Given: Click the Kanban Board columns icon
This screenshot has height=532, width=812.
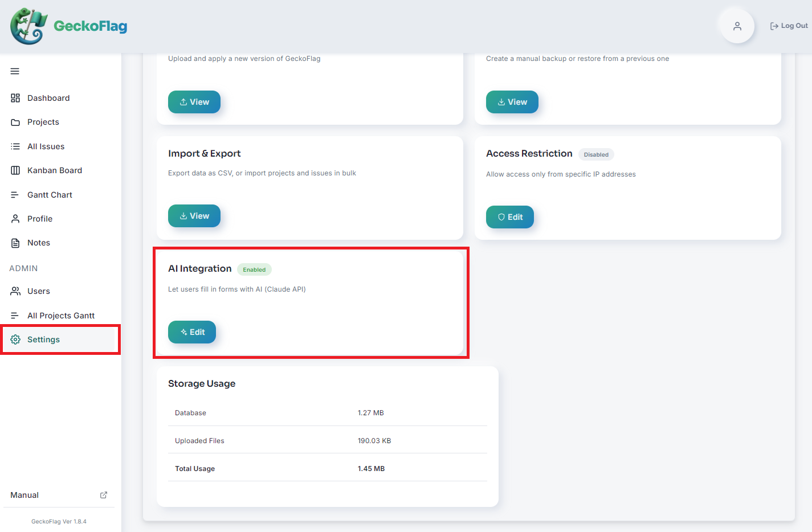Looking at the screenshot, I should (15, 170).
